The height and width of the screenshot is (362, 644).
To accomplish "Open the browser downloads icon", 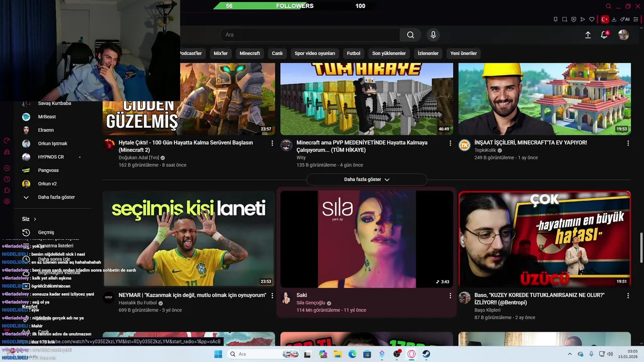I will point(614,19).
